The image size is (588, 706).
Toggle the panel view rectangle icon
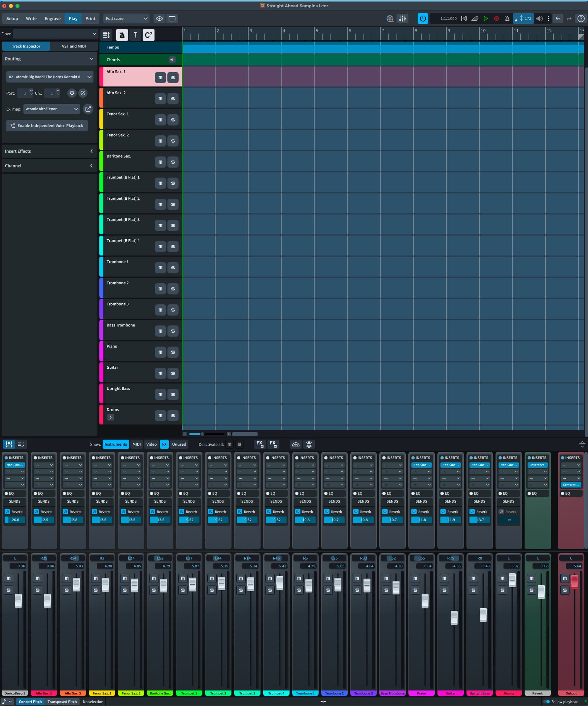(172, 18)
